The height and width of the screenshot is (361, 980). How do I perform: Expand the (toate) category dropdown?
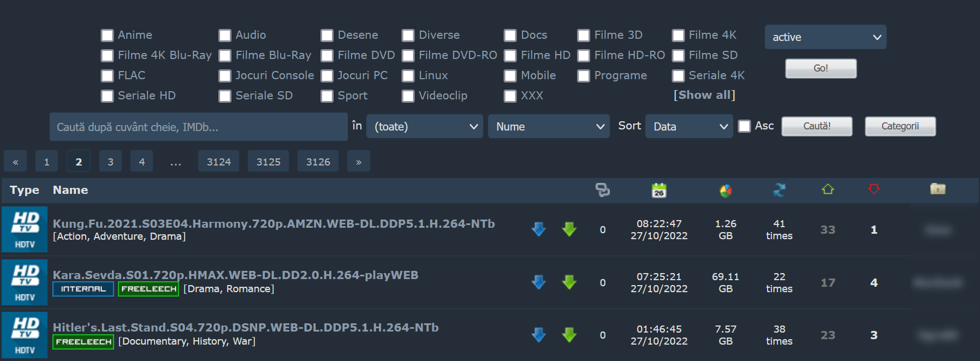pos(425,126)
